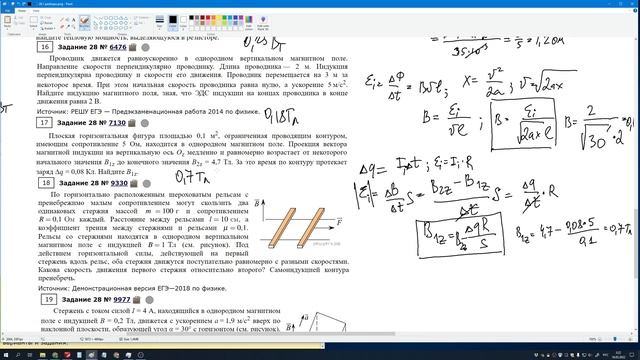The width and height of the screenshot is (640, 360).
Task: Switch to the Home ribbon tab
Action: point(22,11)
